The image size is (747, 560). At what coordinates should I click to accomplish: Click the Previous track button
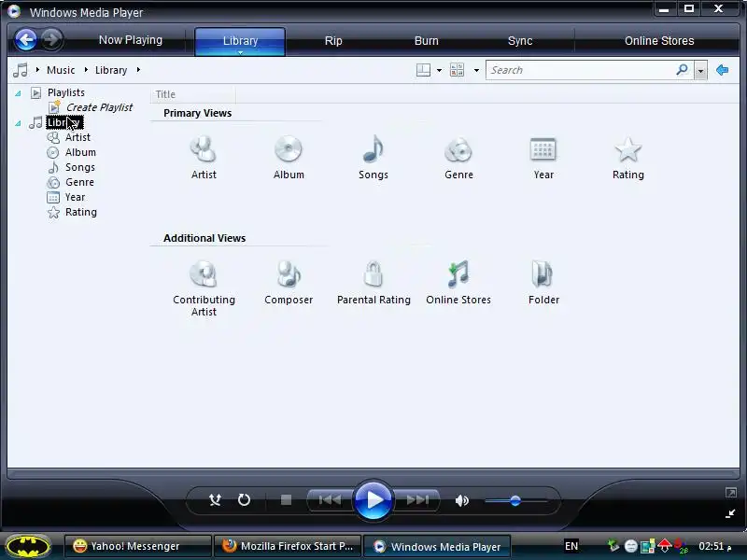tap(330, 500)
